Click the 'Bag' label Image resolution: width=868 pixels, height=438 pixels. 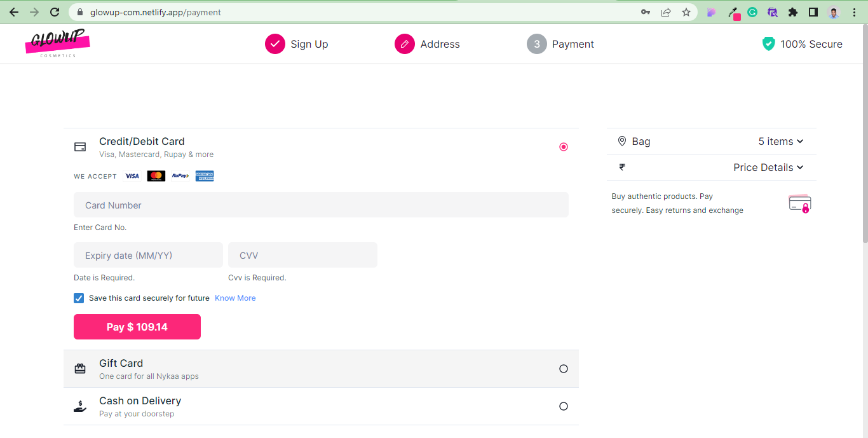(641, 141)
